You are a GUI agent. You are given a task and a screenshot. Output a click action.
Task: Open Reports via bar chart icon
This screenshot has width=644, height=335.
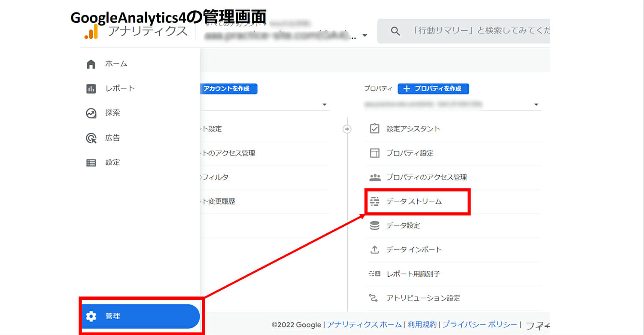(91, 89)
